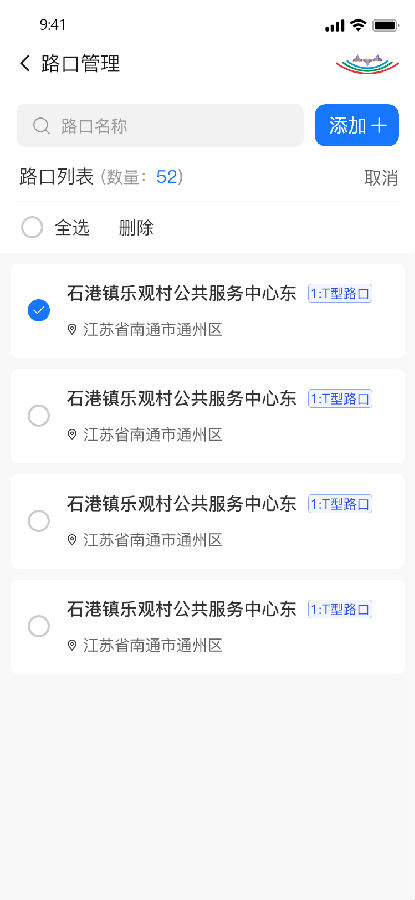Viewport: 415px width, 900px height.
Task: Click the location pin in second card
Action: (x=72, y=435)
